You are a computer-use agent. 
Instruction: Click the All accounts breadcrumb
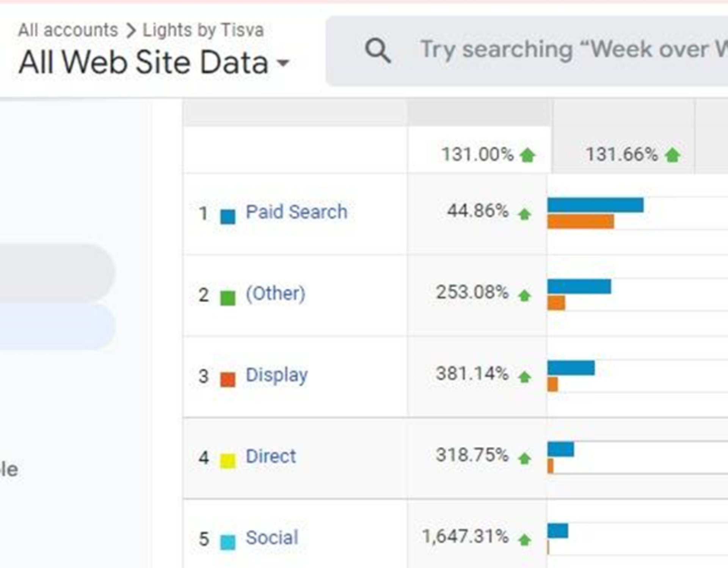(68, 30)
